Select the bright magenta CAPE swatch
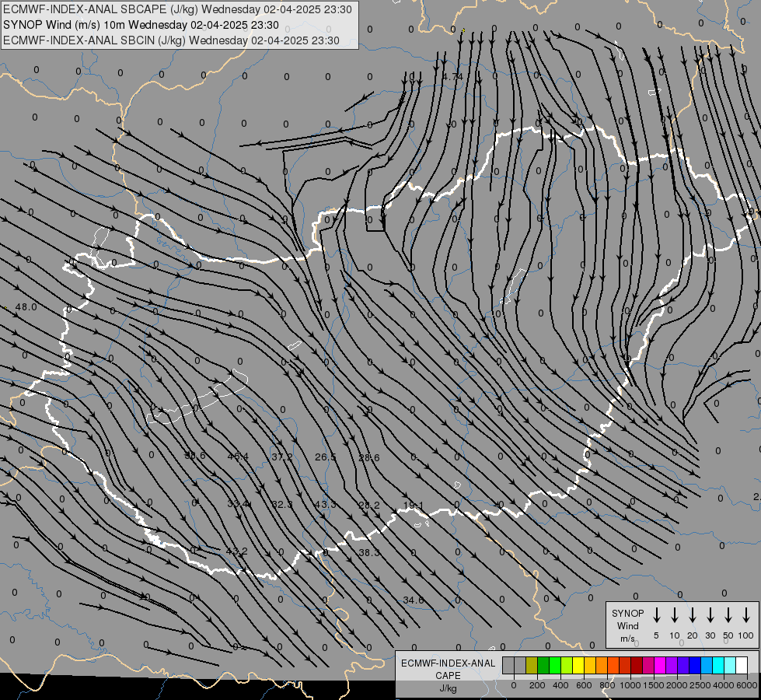Screen dimensions: 761x700 point(660,665)
